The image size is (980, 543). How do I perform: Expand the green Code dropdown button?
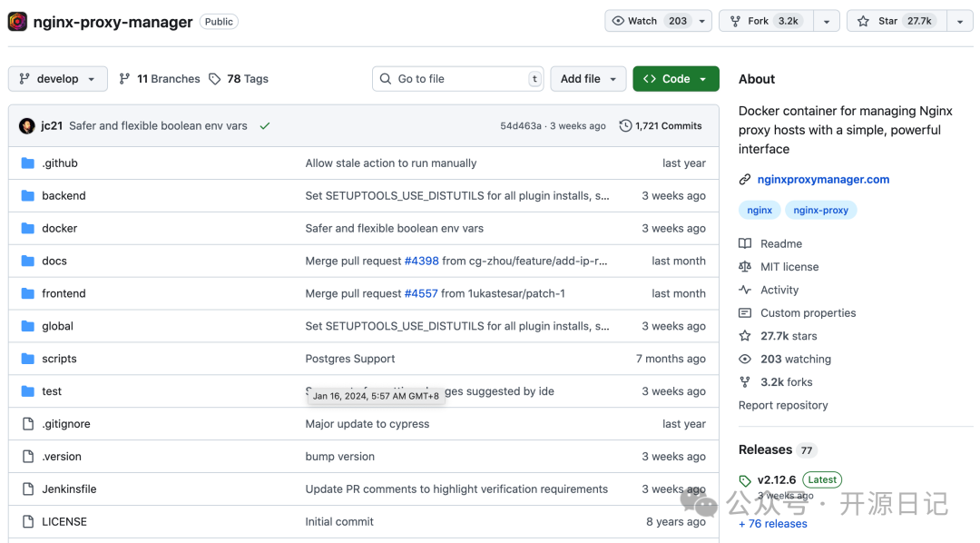tap(675, 79)
